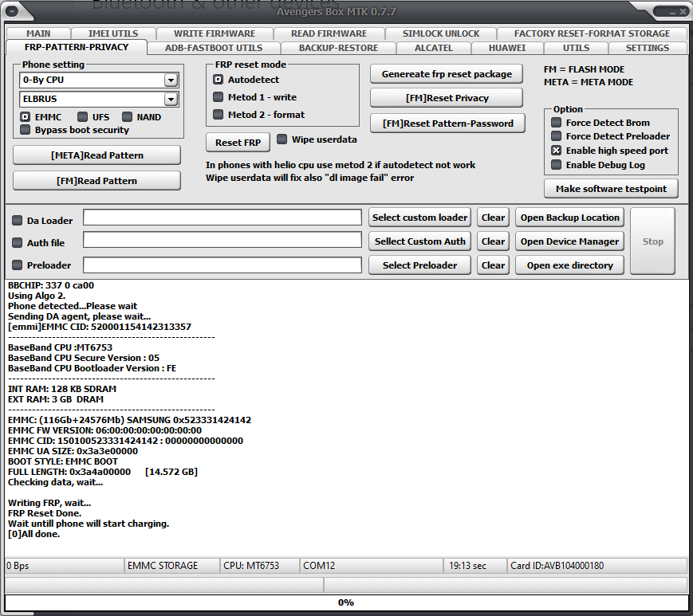The image size is (693, 616).
Task: Click Open exe directory button
Action: [569, 265]
